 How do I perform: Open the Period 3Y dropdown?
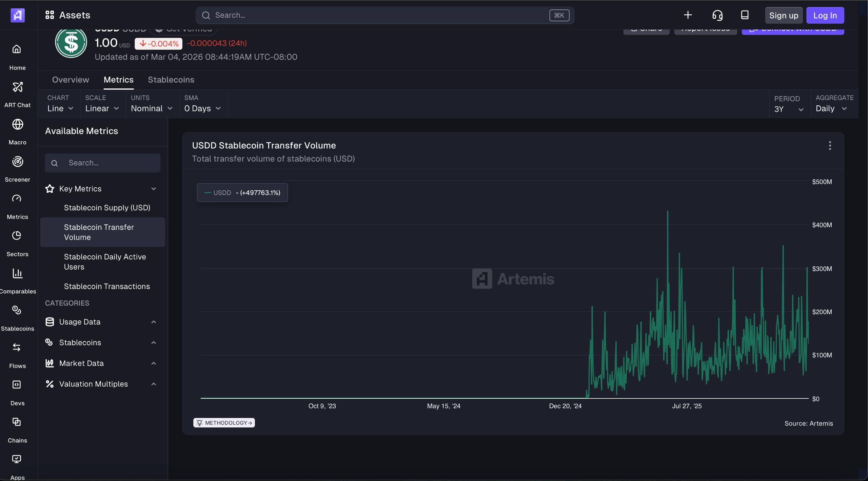tap(789, 109)
